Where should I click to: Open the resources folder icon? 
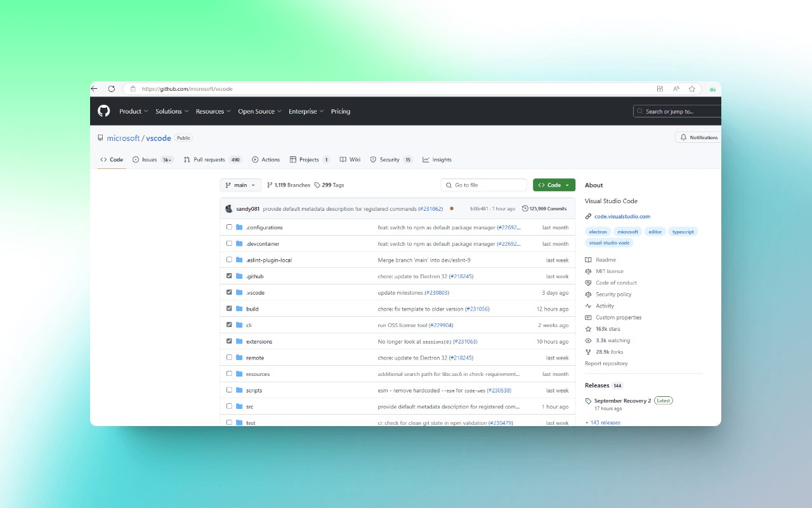tap(239, 374)
